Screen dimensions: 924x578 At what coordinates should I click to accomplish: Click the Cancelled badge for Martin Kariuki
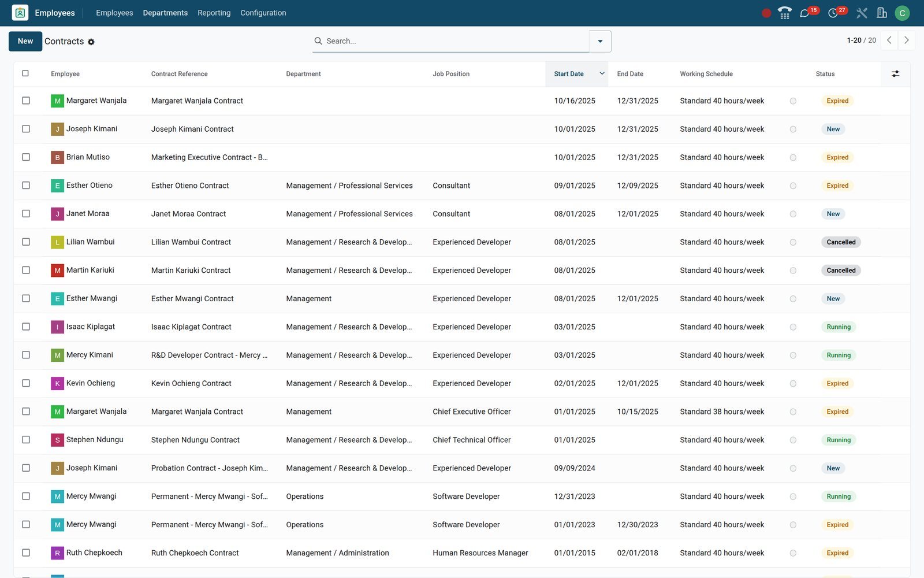(x=841, y=271)
